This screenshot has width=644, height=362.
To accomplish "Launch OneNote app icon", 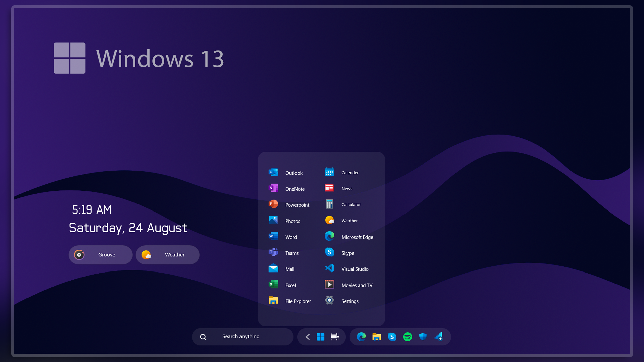I will [x=273, y=188].
